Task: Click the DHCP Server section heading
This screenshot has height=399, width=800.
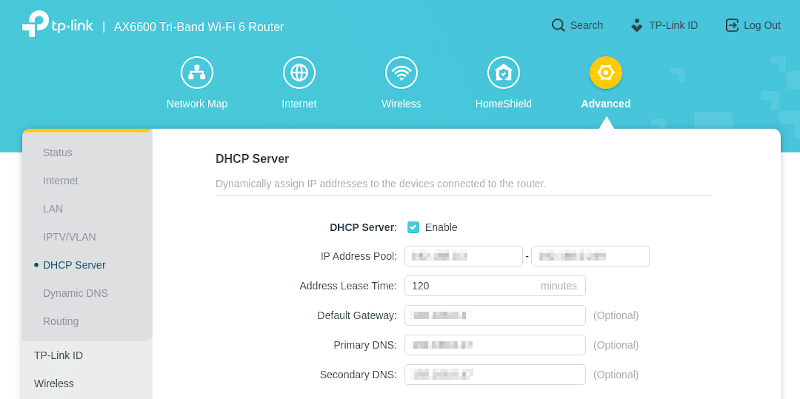Action: coord(252,159)
